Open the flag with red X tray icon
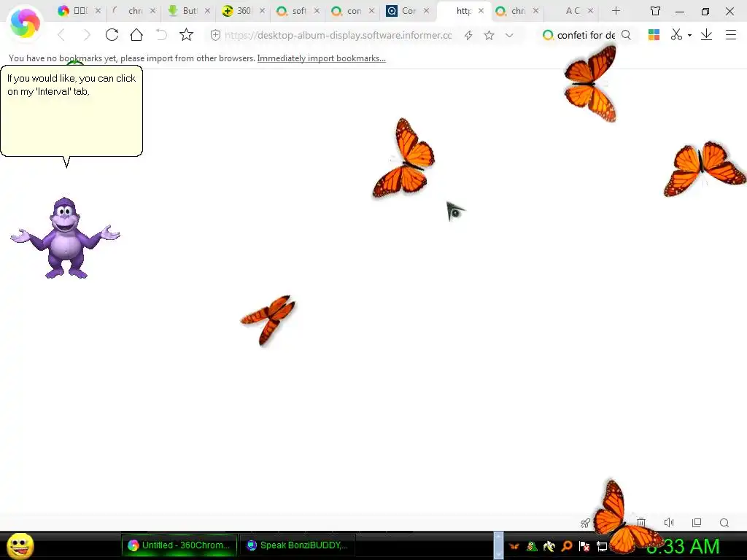 (584, 546)
